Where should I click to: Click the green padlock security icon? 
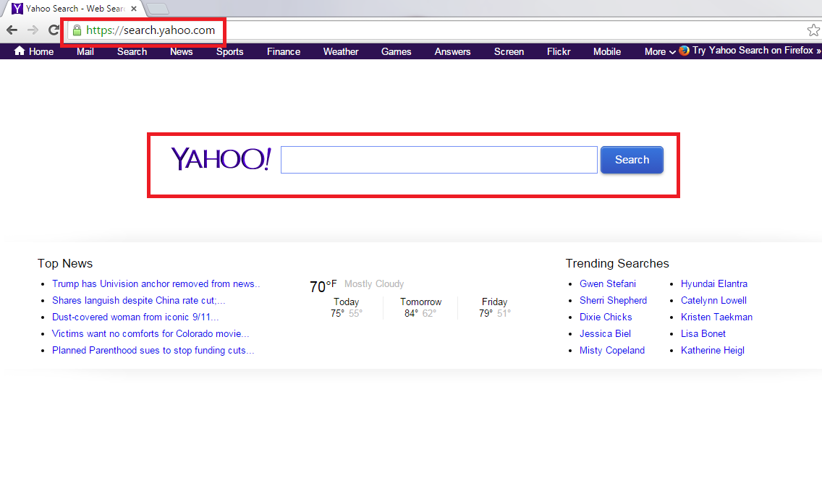[x=77, y=30]
